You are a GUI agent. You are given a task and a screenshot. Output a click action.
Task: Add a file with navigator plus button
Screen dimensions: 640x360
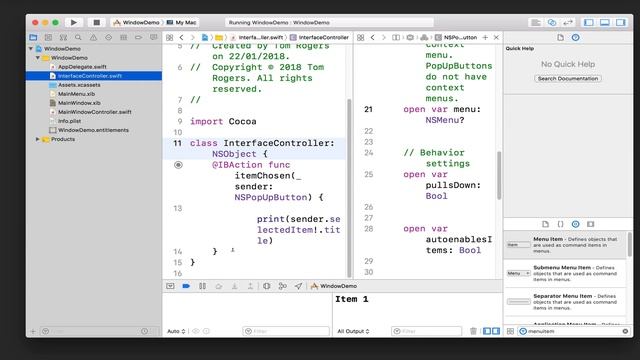(33, 331)
